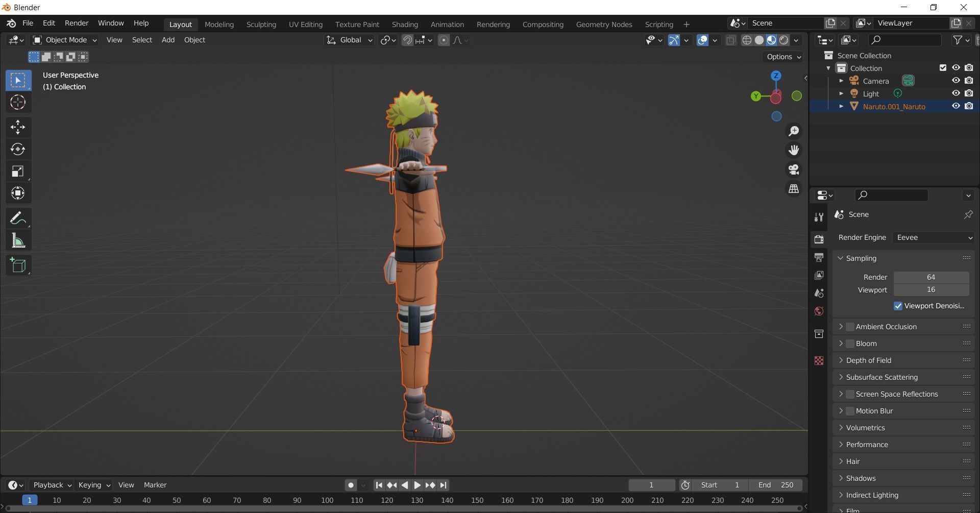This screenshot has height=513, width=980.
Task: Hide the Camera in viewport
Action: pos(956,81)
